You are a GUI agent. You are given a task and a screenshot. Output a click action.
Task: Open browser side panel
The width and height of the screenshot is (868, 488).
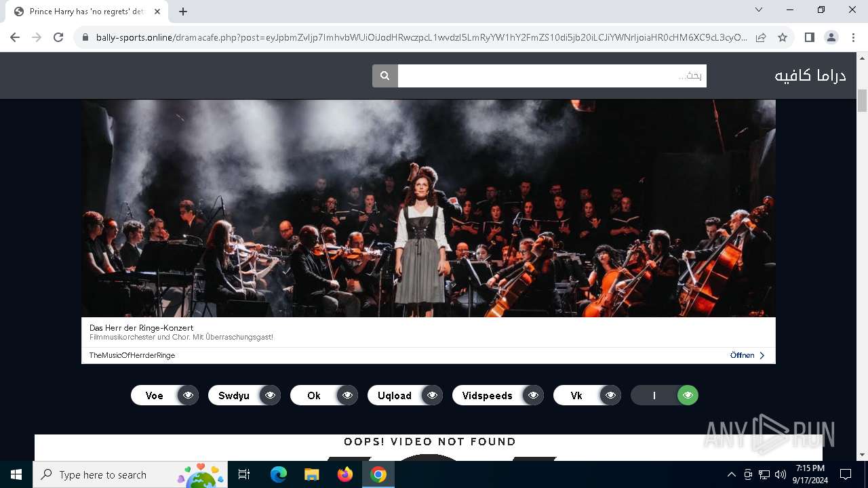[x=809, y=37]
